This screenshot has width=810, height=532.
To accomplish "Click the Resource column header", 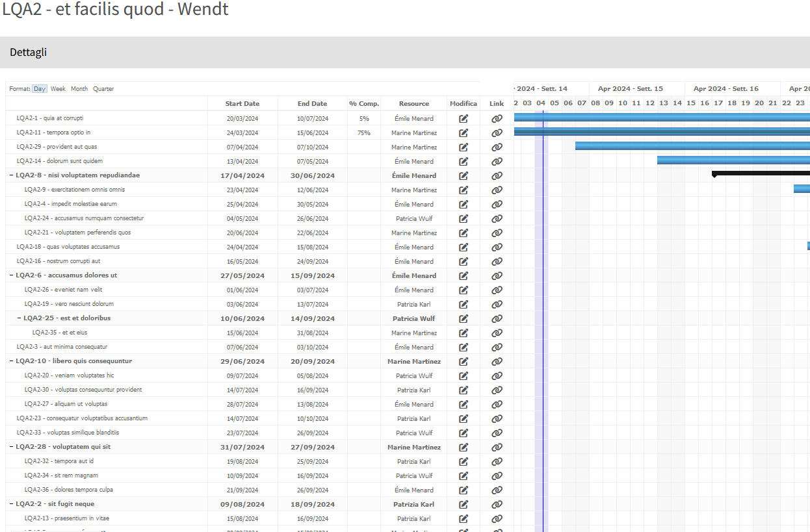I will [x=414, y=104].
